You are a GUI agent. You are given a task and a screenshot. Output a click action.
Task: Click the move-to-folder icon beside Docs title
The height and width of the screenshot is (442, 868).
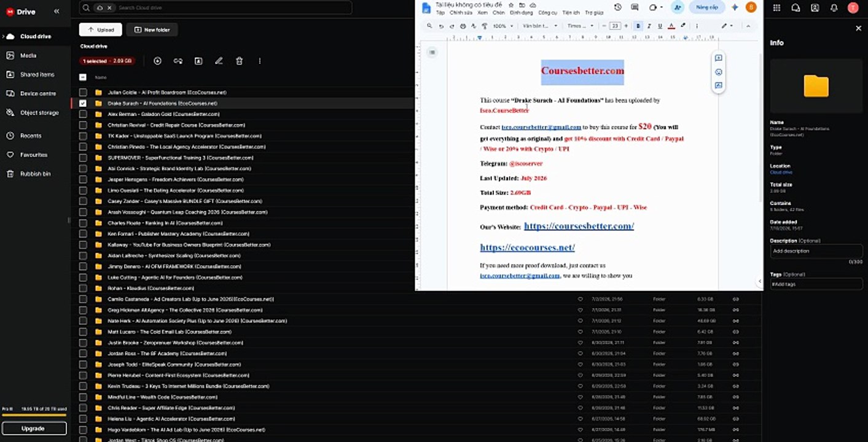click(522, 4)
